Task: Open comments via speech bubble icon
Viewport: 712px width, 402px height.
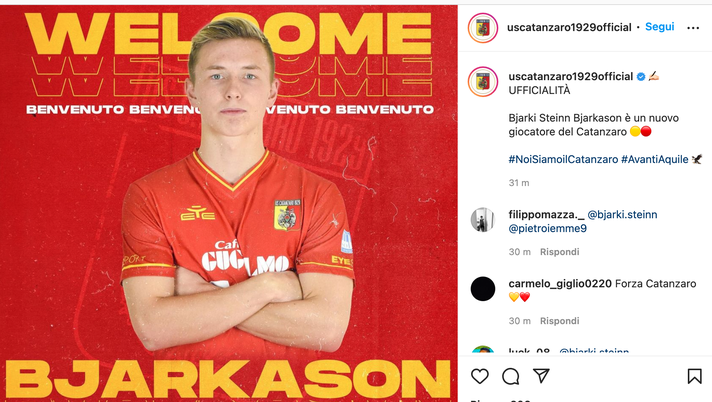Action: click(x=510, y=376)
